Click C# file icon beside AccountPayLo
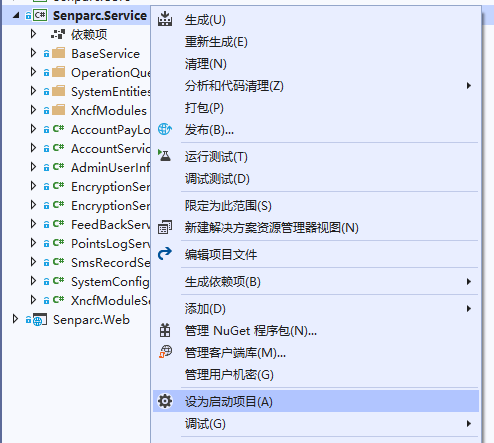This screenshot has width=494, height=443. pos(59,129)
